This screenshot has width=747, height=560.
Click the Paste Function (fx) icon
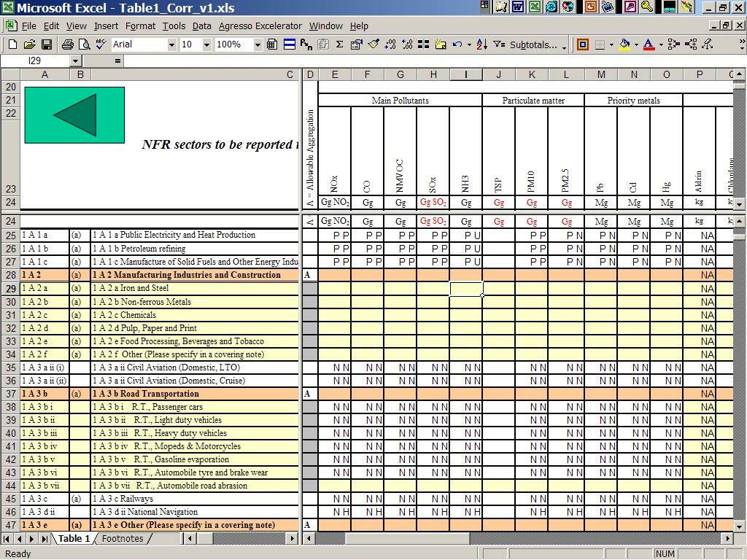pyautogui.click(x=306, y=44)
